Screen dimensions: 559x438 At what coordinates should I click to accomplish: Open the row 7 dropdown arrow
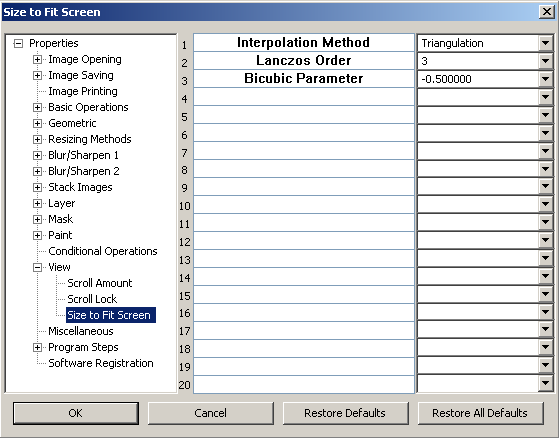point(545,151)
